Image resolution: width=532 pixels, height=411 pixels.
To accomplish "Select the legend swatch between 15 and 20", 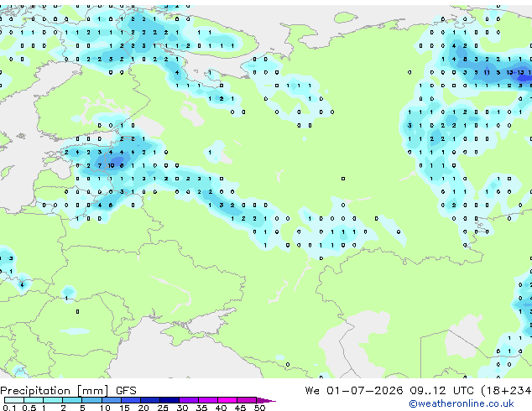I will coord(131,400).
